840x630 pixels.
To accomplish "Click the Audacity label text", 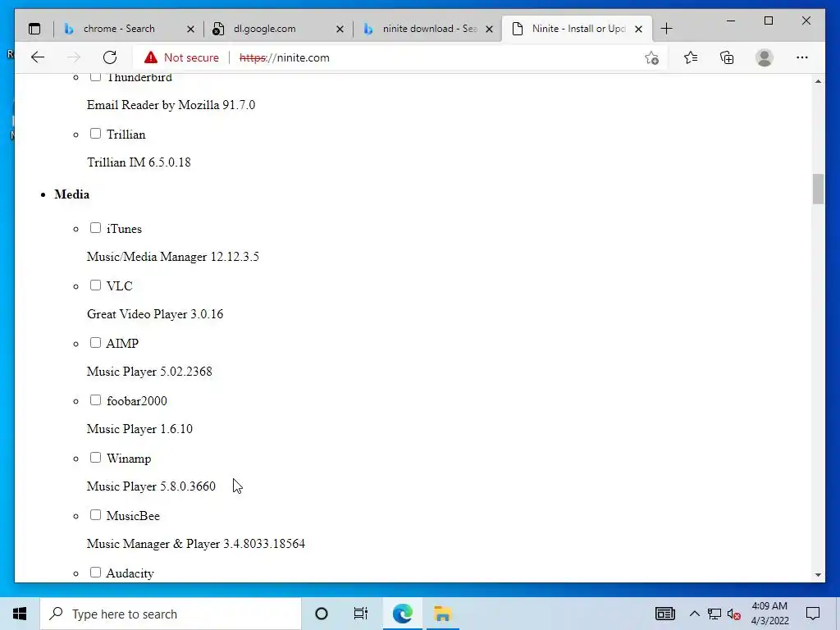I will tap(130, 573).
